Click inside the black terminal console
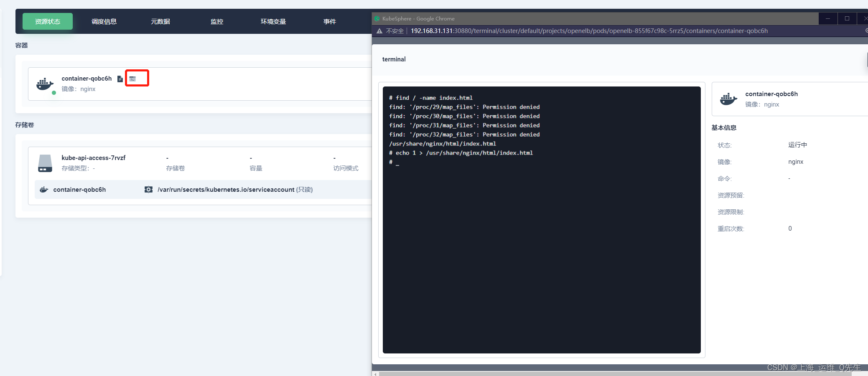The width and height of the screenshot is (868, 376). click(x=542, y=220)
